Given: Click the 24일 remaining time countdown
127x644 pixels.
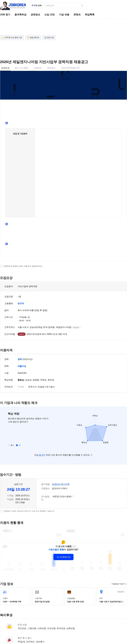Looking at the screenshot, I should click(19, 490).
